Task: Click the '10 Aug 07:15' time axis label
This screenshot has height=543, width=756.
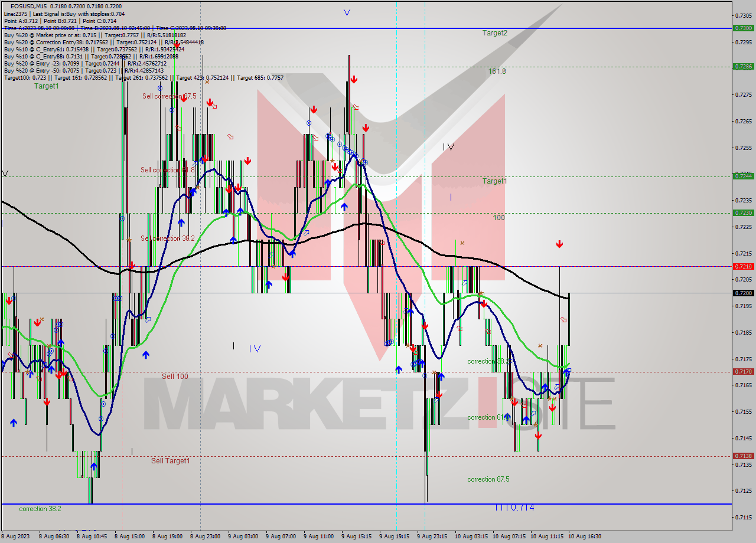Action: coord(509,537)
